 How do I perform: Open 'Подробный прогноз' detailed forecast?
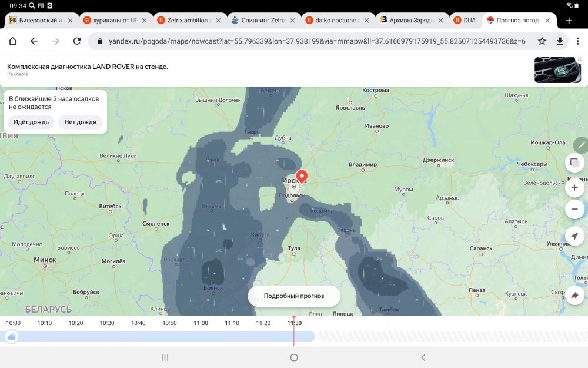tap(293, 296)
